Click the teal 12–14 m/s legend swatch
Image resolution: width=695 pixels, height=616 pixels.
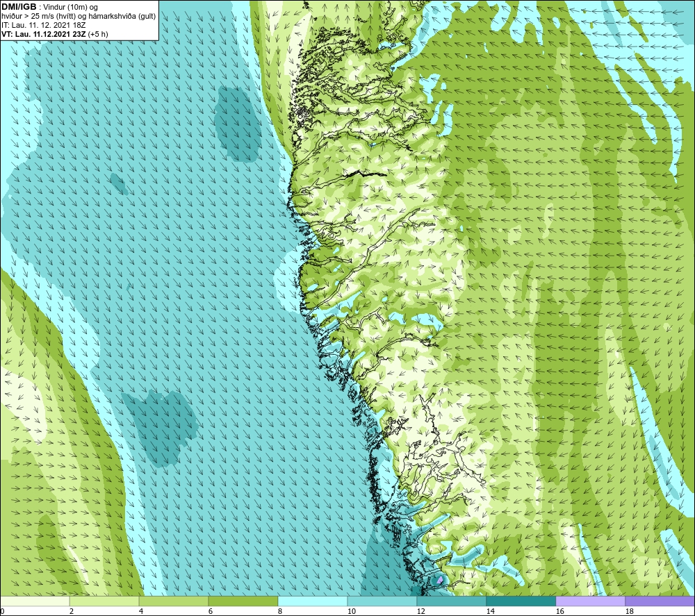(x=452, y=601)
